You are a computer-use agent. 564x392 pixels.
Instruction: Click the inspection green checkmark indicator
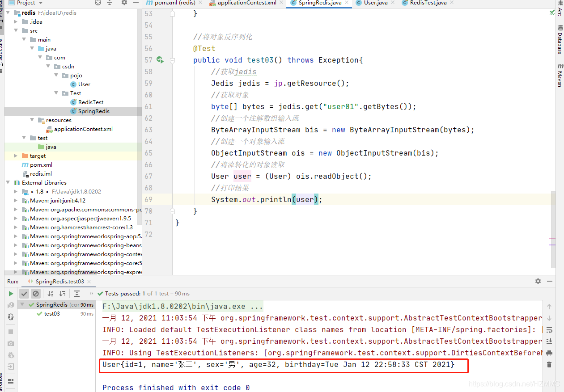point(552,12)
